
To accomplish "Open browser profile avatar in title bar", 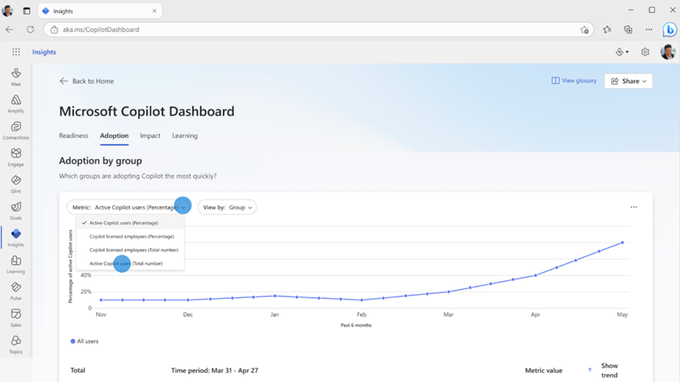I will 7,10.
